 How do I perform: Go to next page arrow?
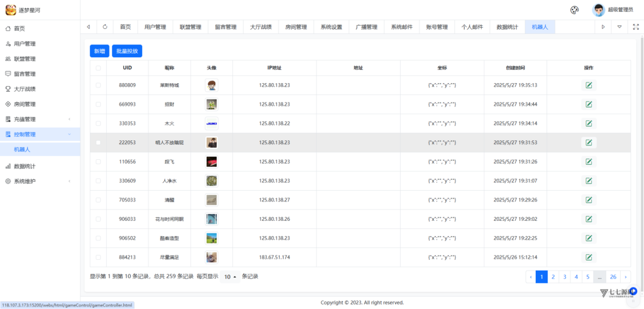[626, 277]
